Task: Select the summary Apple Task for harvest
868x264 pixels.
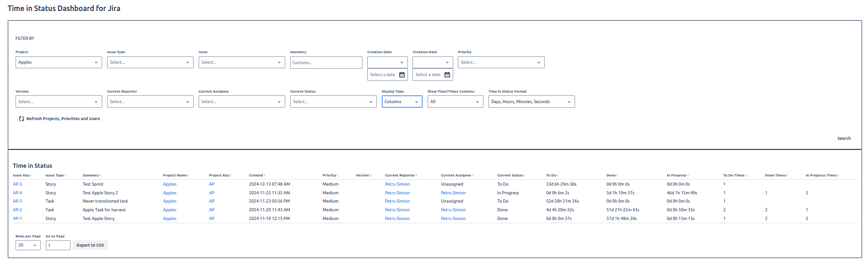Action: [104, 210]
